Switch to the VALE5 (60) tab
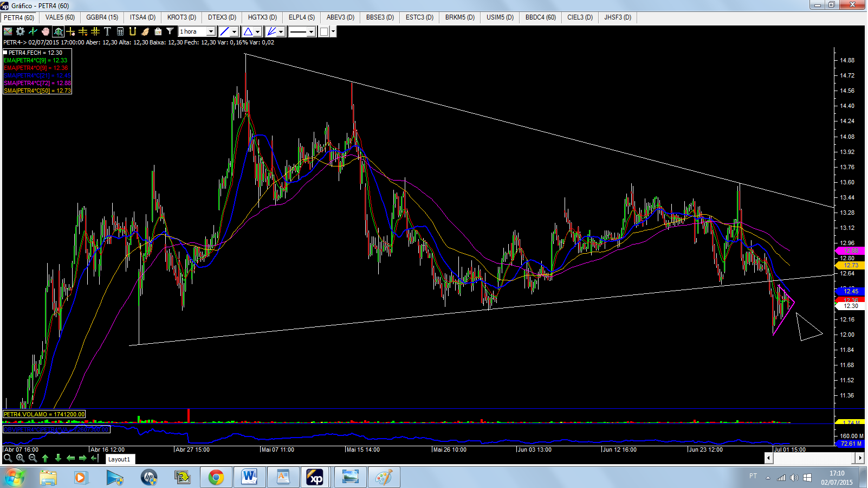Viewport: 868px width, 488px height. [60, 17]
